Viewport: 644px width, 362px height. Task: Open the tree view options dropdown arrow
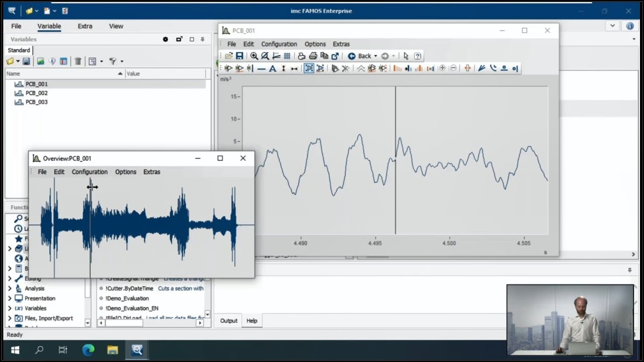pyautogui.click(x=101, y=61)
